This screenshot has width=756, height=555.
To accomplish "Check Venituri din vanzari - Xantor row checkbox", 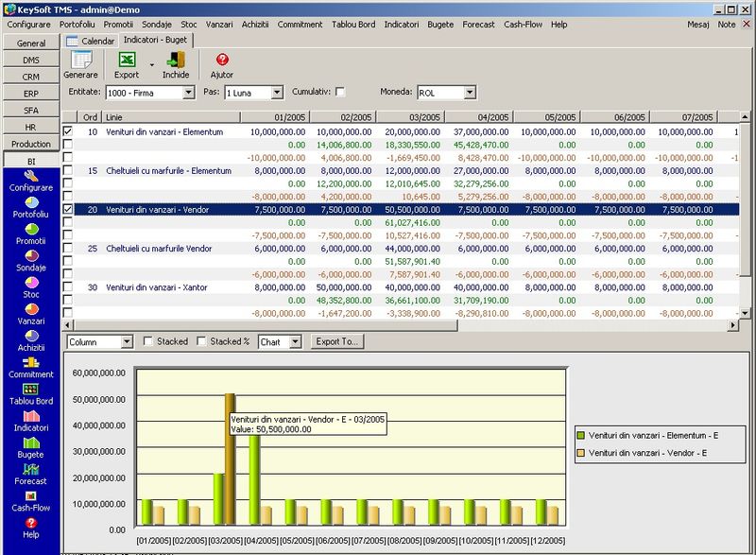I will 68,286.
